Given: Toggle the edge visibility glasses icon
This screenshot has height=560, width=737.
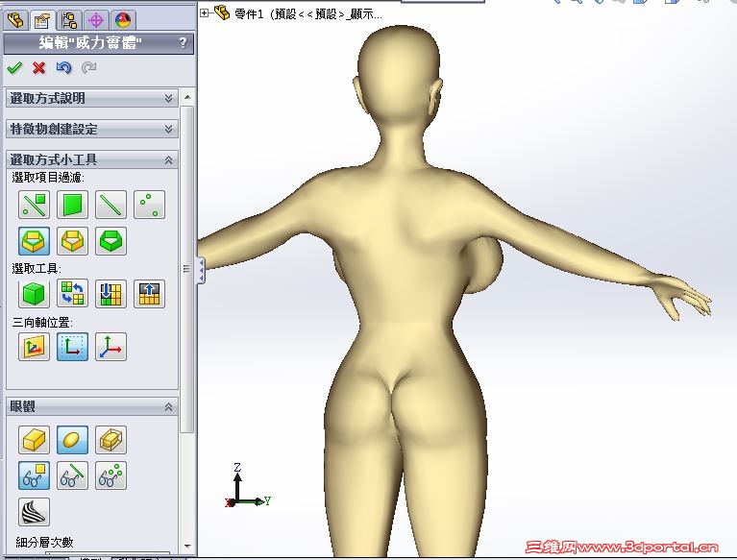Looking at the screenshot, I should (72, 475).
